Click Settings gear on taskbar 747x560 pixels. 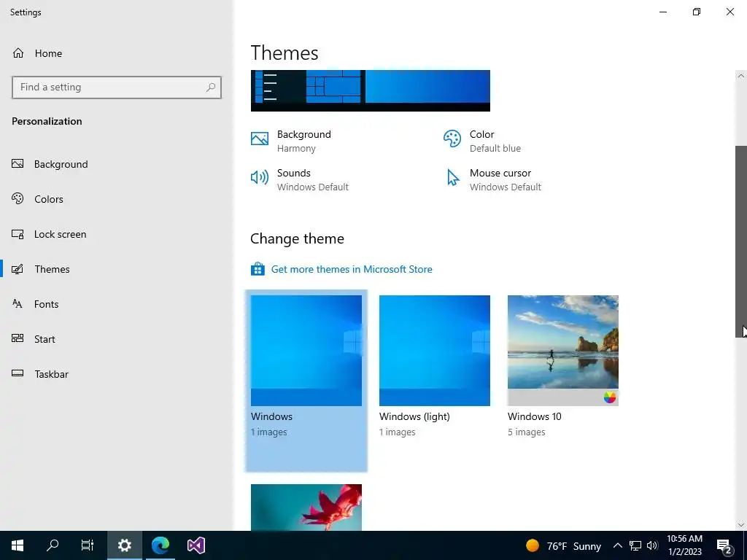pyautogui.click(x=124, y=545)
